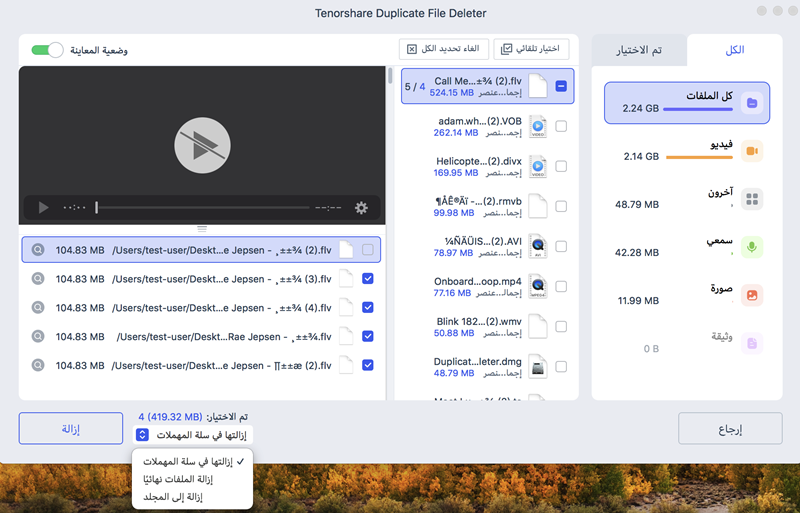
Task: Click the Helicopte...(2).divx video file icon
Action: pos(538,166)
